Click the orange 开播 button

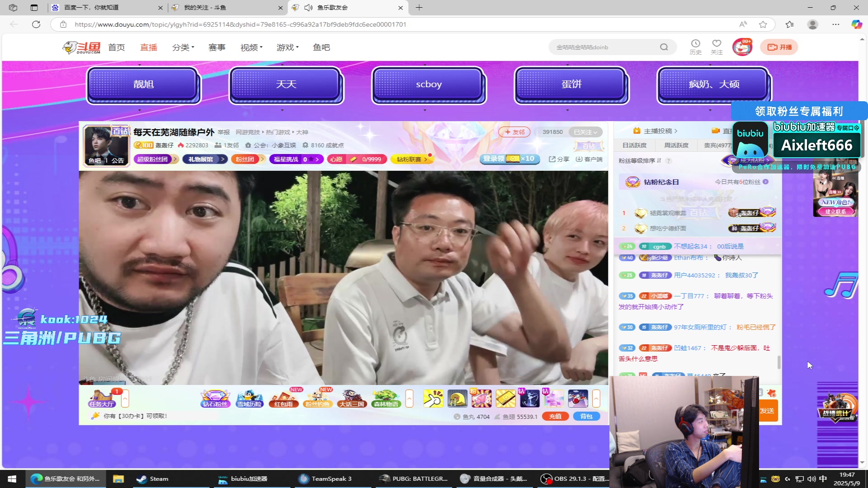pyautogui.click(x=779, y=47)
